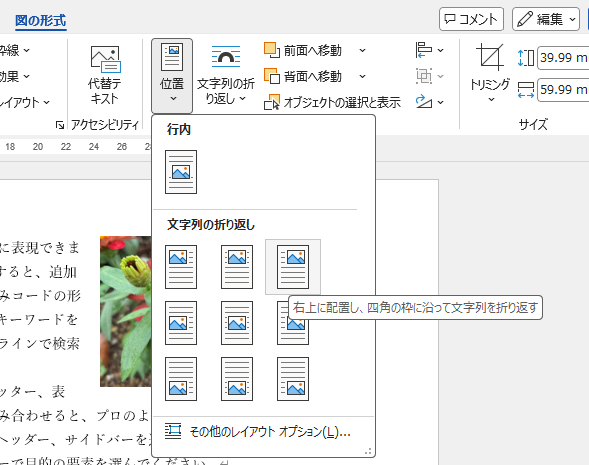The height and width of the screenshot is (465, 589).
Task: Open picture styles dialog launcher
Action: [x=60, y=125]
